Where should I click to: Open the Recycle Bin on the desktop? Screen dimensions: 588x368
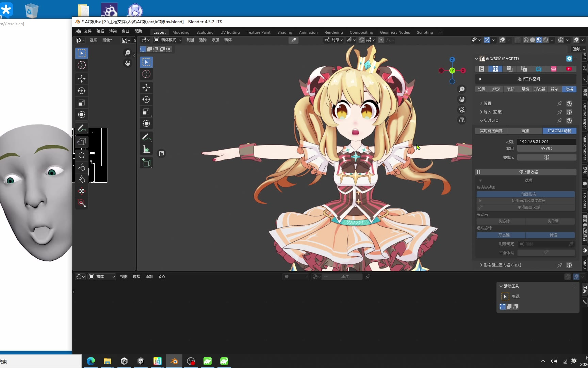pos(31,11)
